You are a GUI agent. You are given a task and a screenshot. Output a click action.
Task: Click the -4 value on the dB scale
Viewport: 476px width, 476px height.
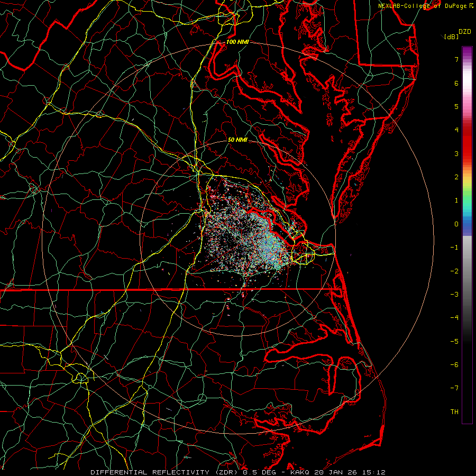coord(454,318)
